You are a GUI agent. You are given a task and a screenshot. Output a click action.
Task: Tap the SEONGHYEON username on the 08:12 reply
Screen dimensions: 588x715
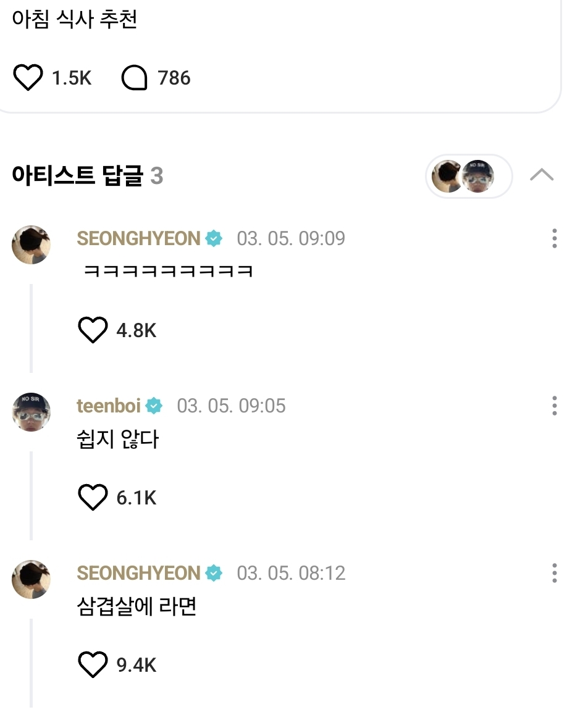(138, 573)
